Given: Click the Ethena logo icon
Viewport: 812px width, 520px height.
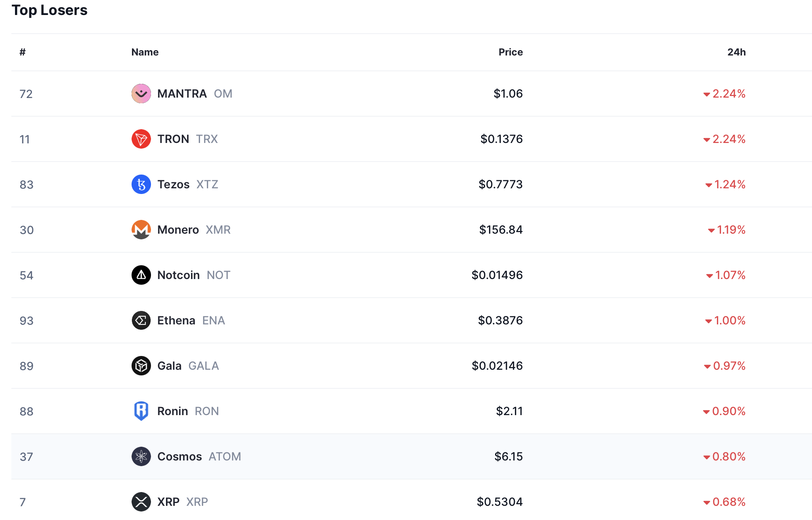Looking at the screenshot, I should [x=141, y=320].
